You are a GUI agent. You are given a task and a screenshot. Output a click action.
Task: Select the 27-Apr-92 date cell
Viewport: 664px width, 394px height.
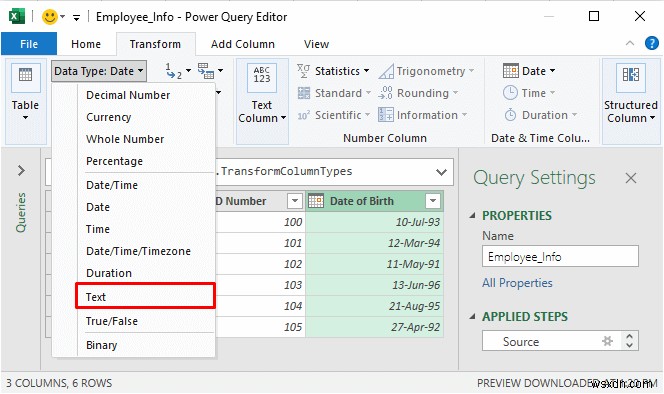[374, 327]
